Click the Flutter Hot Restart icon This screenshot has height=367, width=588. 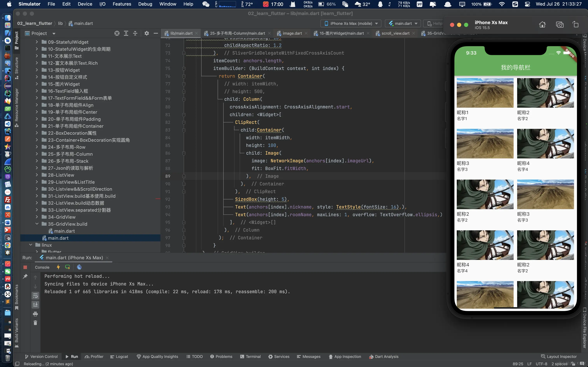pos(67,267)
